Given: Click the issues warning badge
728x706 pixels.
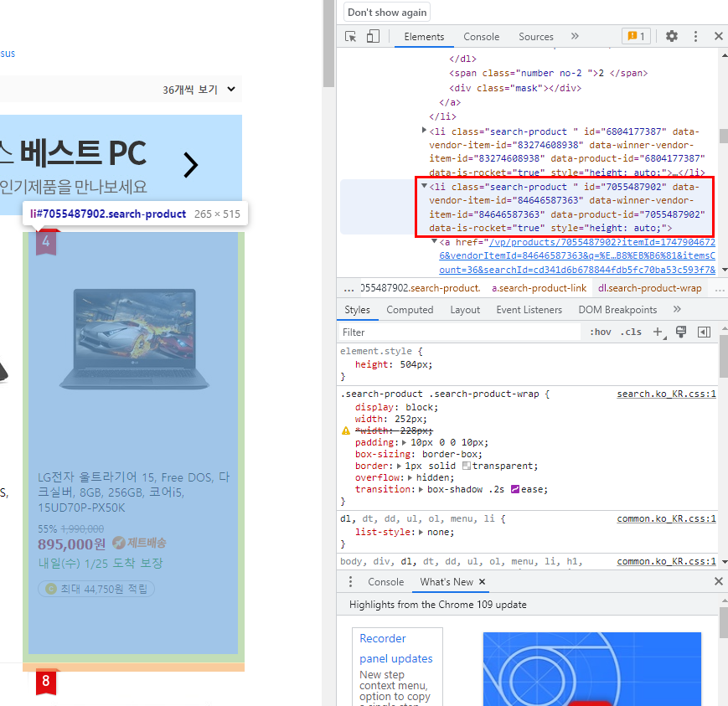Looking at the screenshot, I should point(636,36).
